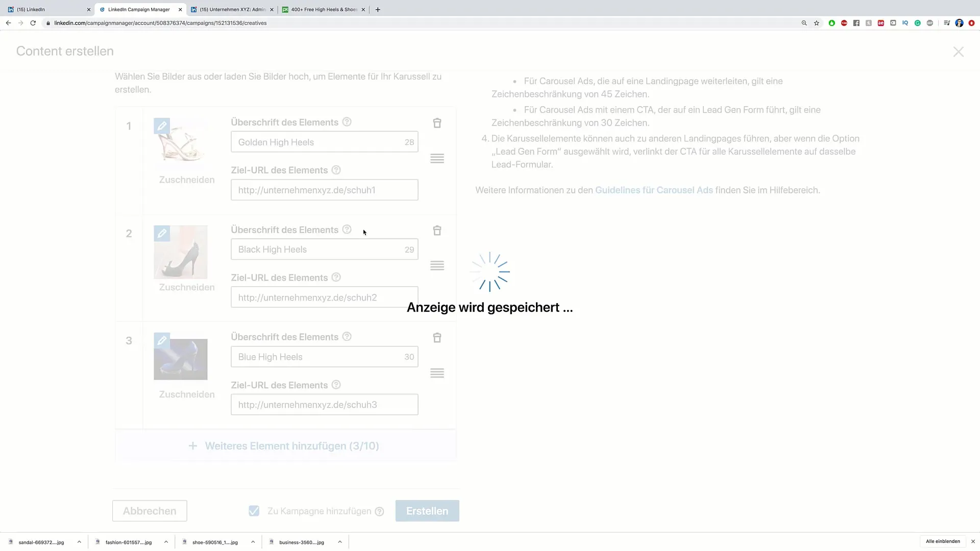Image resolution: width=980 pixels, height=551 pixels.
Task: Reload the browser page
Action: (33, 23)
